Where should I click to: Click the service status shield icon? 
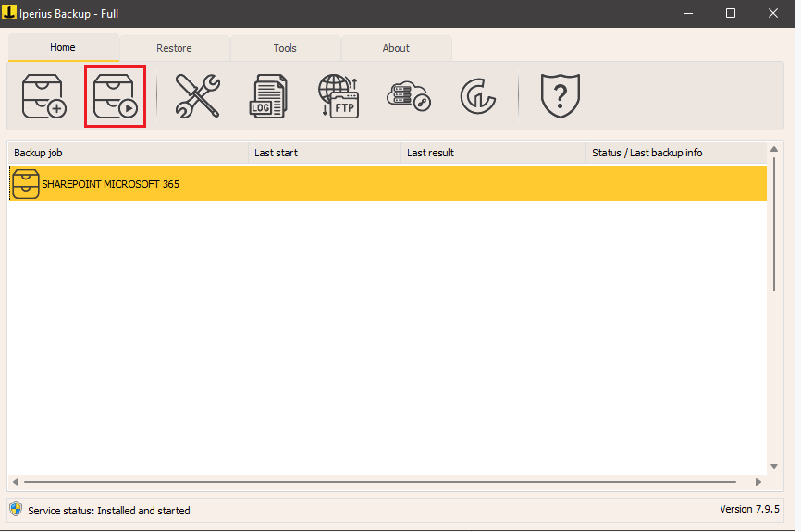click(x=16, y=509)
